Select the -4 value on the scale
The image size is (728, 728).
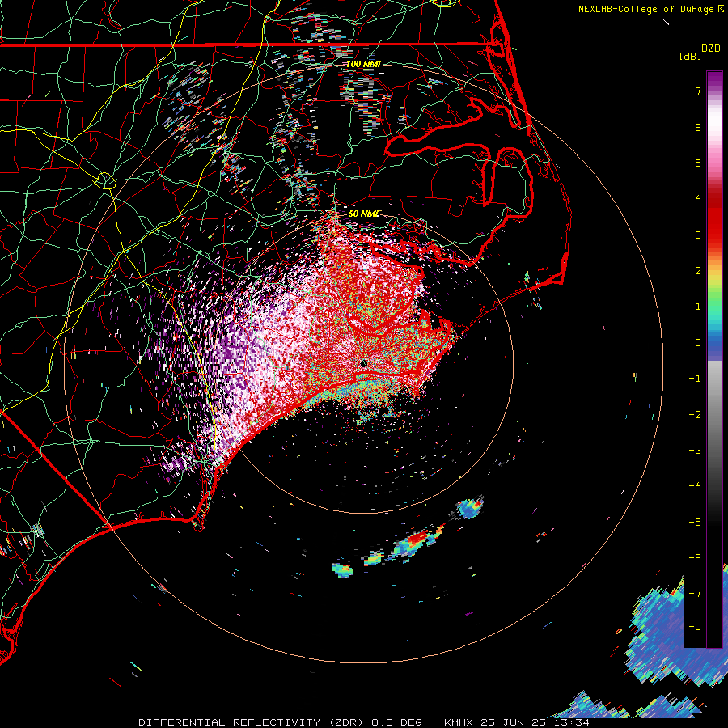point(695,486)
